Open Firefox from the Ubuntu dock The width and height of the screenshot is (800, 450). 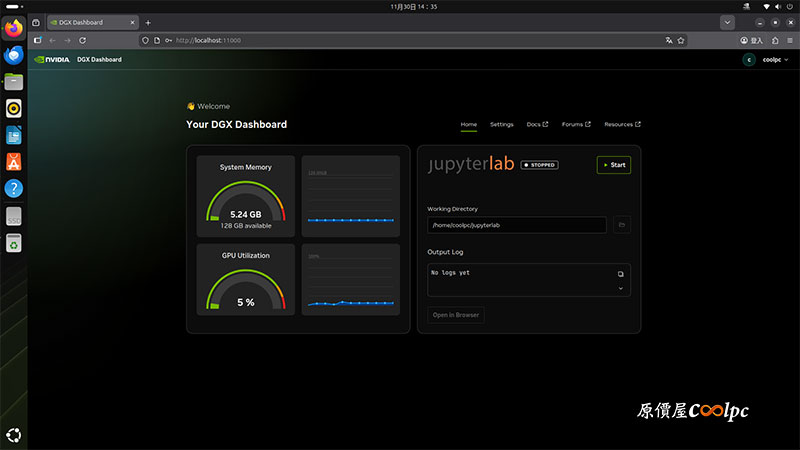tap(14, 29)
